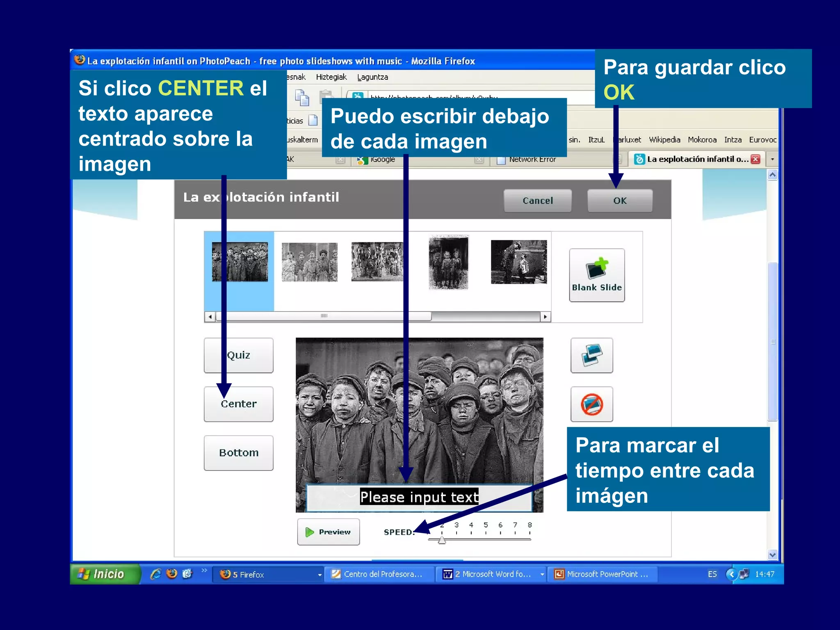Expand quick launch chevron
The width and height of the screenshot is (840, 630).
tap(204, 571)
